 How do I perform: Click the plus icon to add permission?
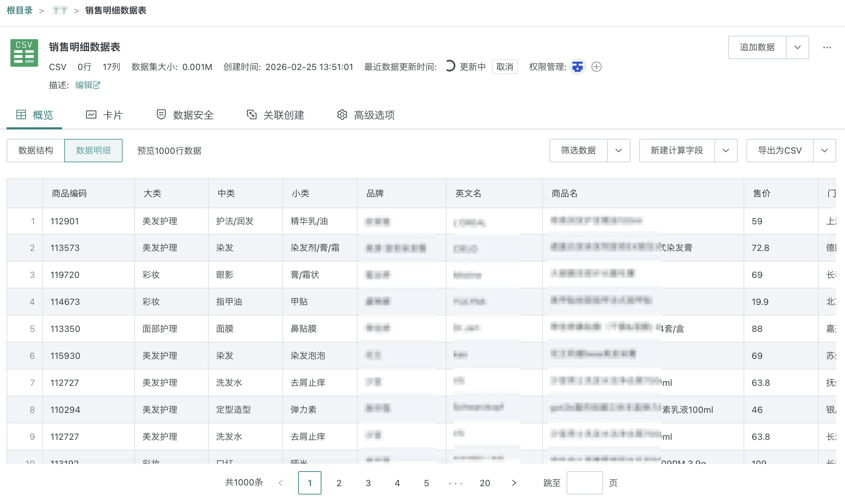tap(597, 67)
